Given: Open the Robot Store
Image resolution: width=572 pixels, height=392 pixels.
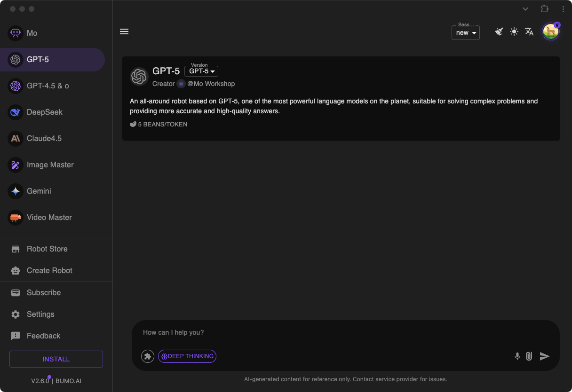Looking at the screenshot, I should click(47, 249).
